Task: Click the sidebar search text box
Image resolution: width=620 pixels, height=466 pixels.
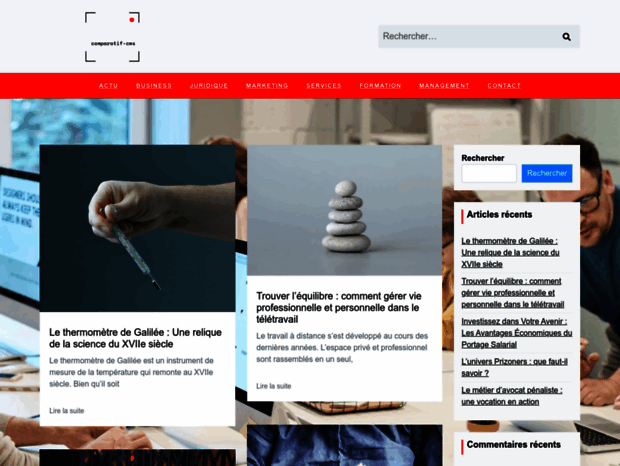Action: pos(489,173)
